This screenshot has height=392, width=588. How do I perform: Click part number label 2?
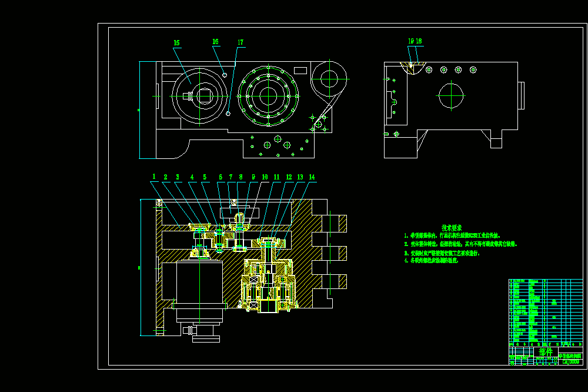click(x=165, y=177)
